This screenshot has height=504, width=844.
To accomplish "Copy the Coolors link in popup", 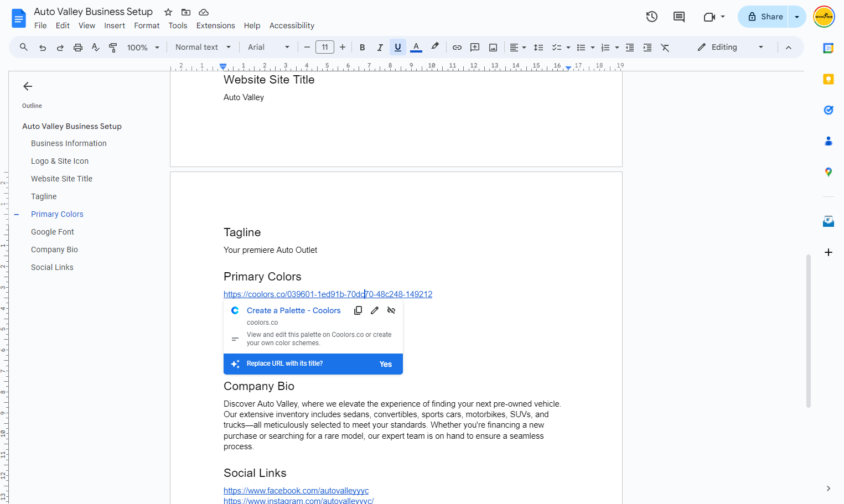I will click(x=358, y=310).
